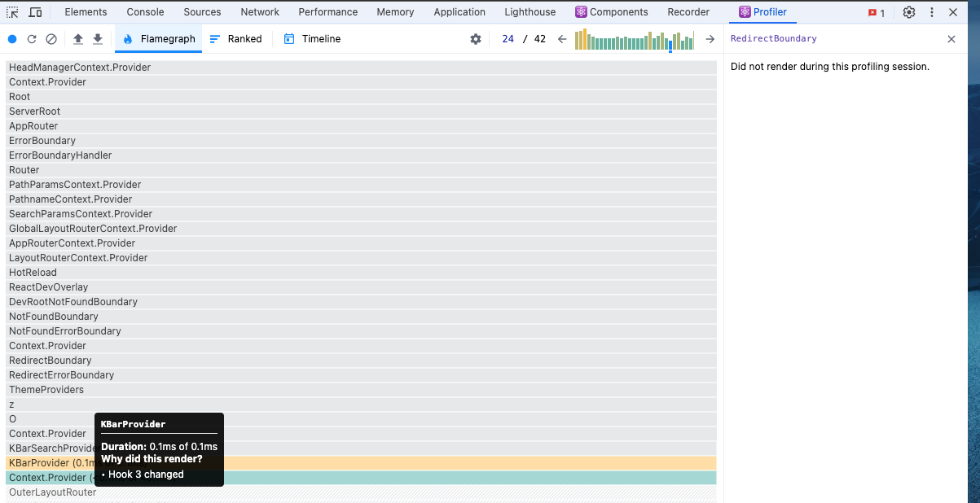The height and width of the screenshot is (503, 980).
Task: Go to previous commit arrow
Action: [x=562, y=39]
